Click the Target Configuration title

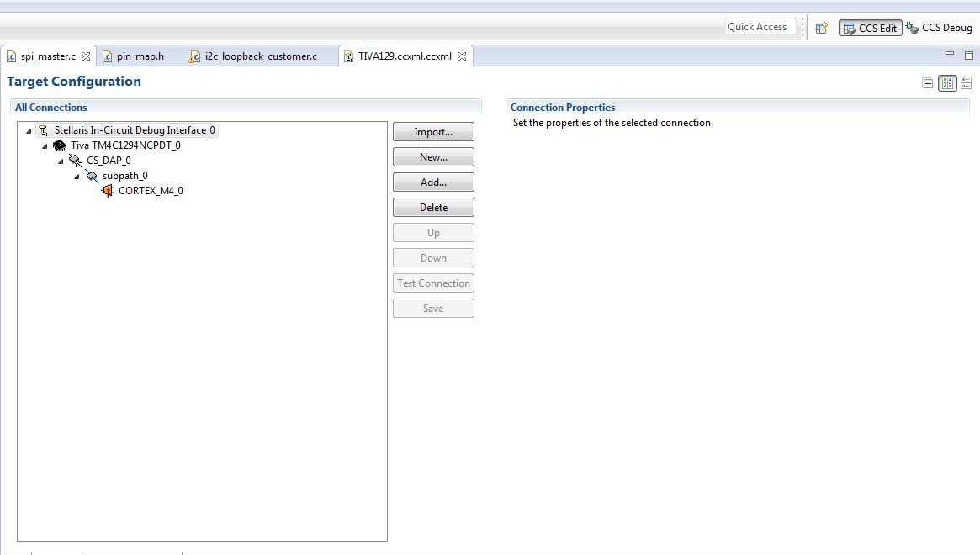click(x=74, y=82)
